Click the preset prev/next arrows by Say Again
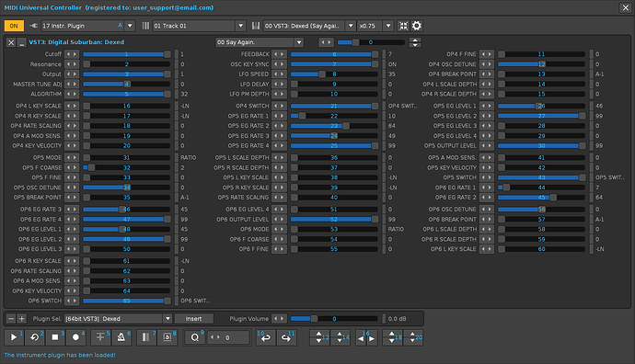The image size is (635, 364). point(326,42)
